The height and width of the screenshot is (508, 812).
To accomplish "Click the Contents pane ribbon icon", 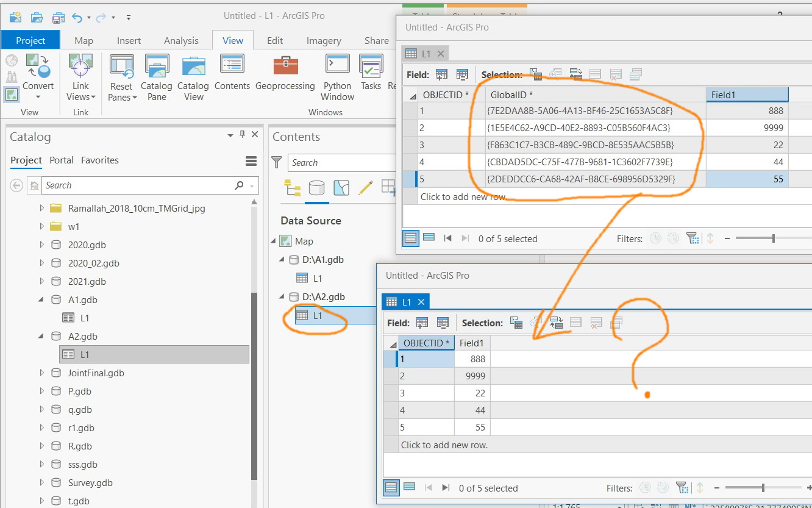I will (x=232, y=73).
